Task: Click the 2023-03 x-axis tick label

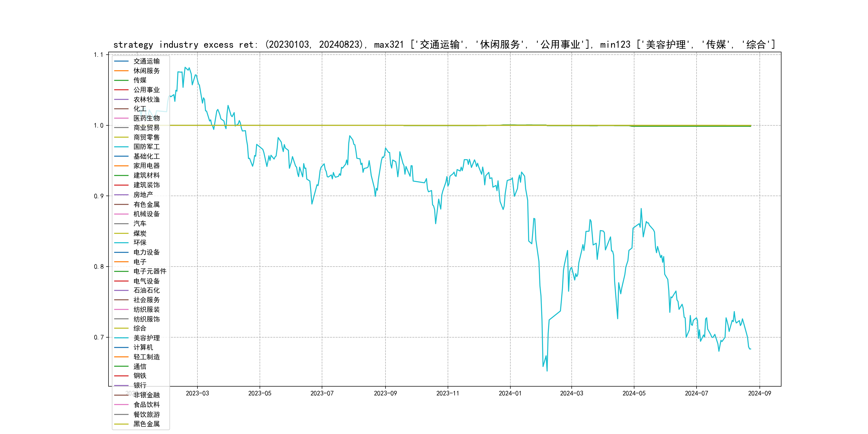Action: (197, 394)
